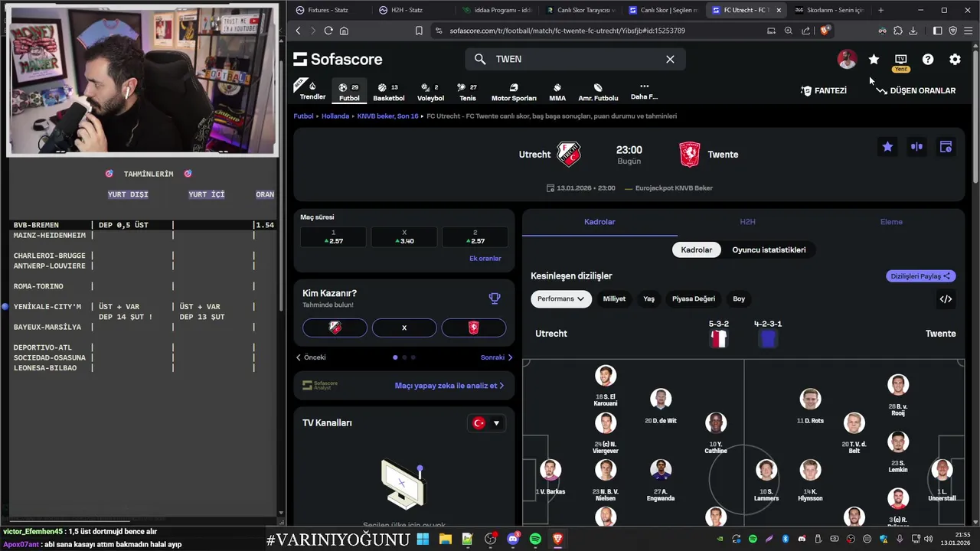The width and height of the screenshot is (980, 551).
Task: Select Oyuncu istatistikleri pill toggle
Action: [x=769, y=250]
